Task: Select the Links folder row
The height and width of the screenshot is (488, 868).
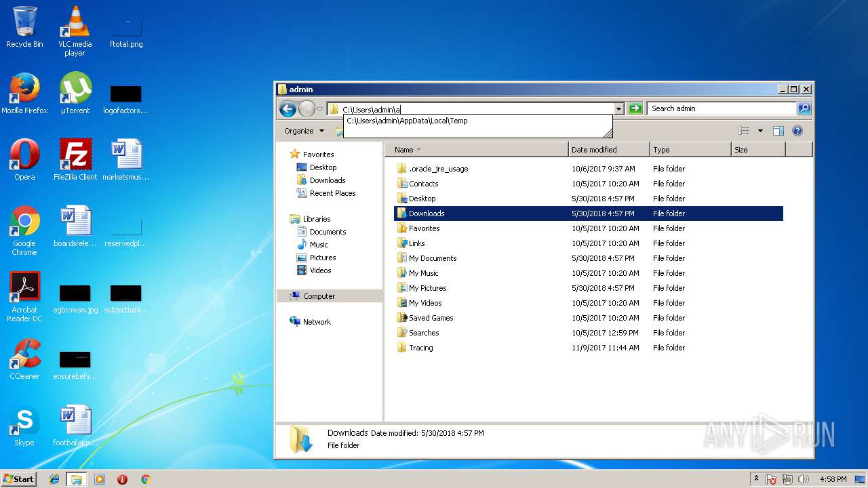Action: point(589,243)
